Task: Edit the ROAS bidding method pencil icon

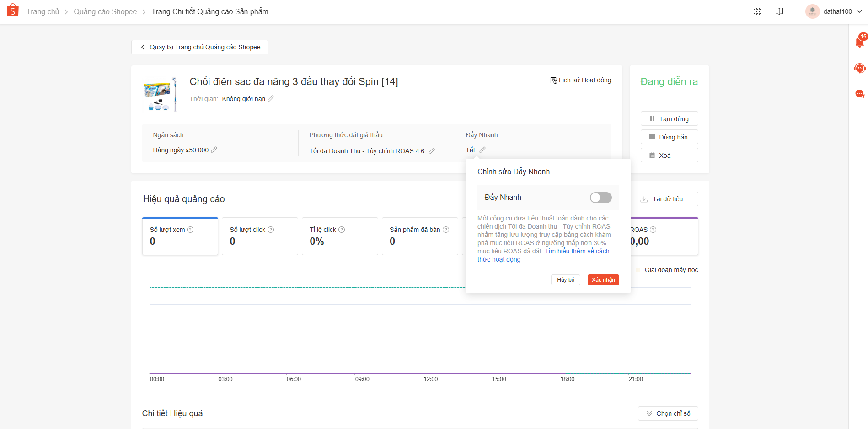Action: click(x=431, y=151)
